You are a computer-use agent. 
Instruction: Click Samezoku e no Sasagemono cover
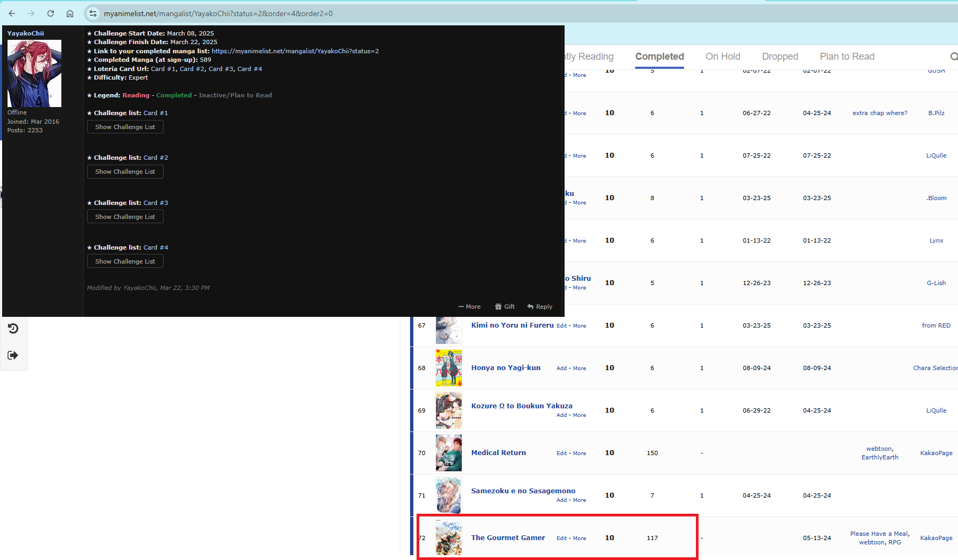click(449, 495)
